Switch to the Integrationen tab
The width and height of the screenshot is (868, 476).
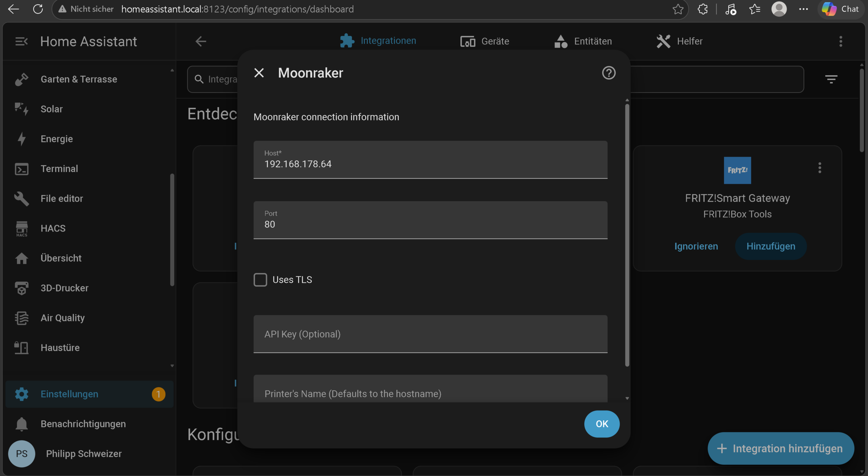click(x=378, y=41)
